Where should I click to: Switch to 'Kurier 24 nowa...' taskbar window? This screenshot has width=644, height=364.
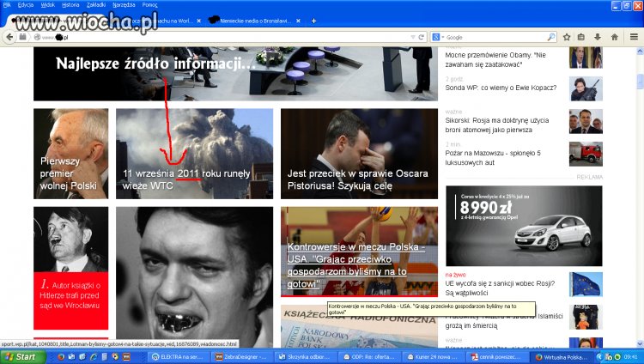coord(434,356)
